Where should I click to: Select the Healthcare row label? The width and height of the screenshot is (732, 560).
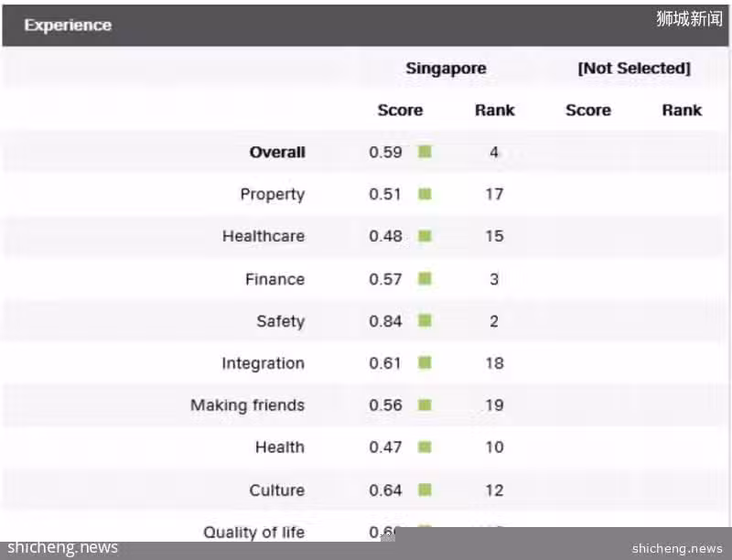pos(264,236)
